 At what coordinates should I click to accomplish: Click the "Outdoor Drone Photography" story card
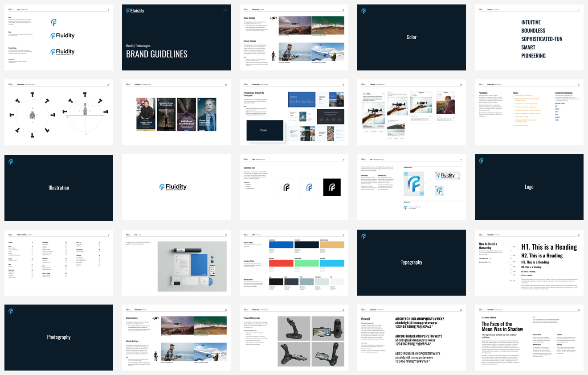tap(166, 115)
